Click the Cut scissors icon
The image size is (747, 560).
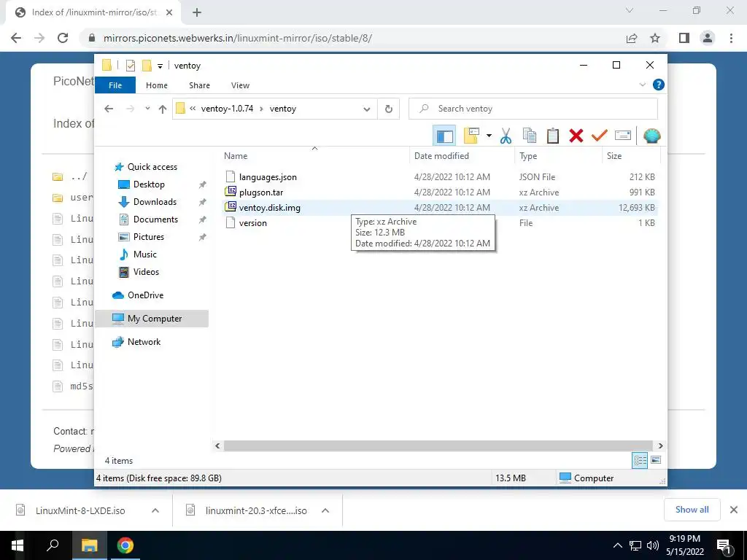point(506,136)
